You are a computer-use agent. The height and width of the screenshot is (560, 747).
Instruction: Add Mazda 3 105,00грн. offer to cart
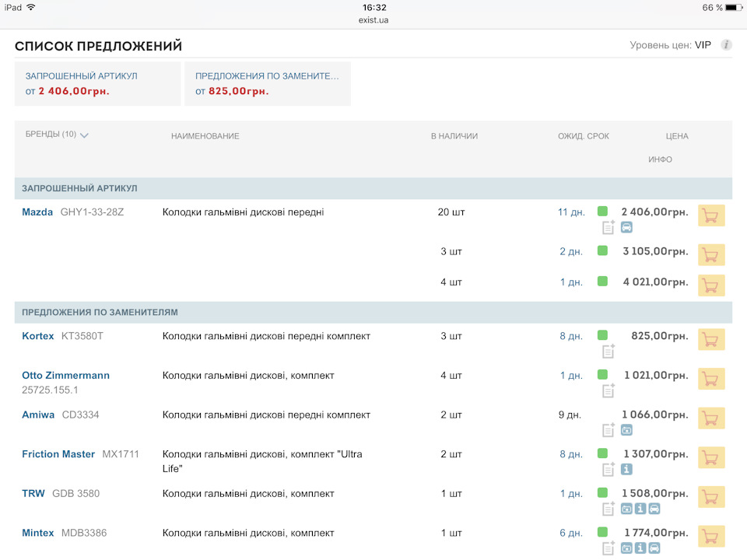(x=710, y=255)
